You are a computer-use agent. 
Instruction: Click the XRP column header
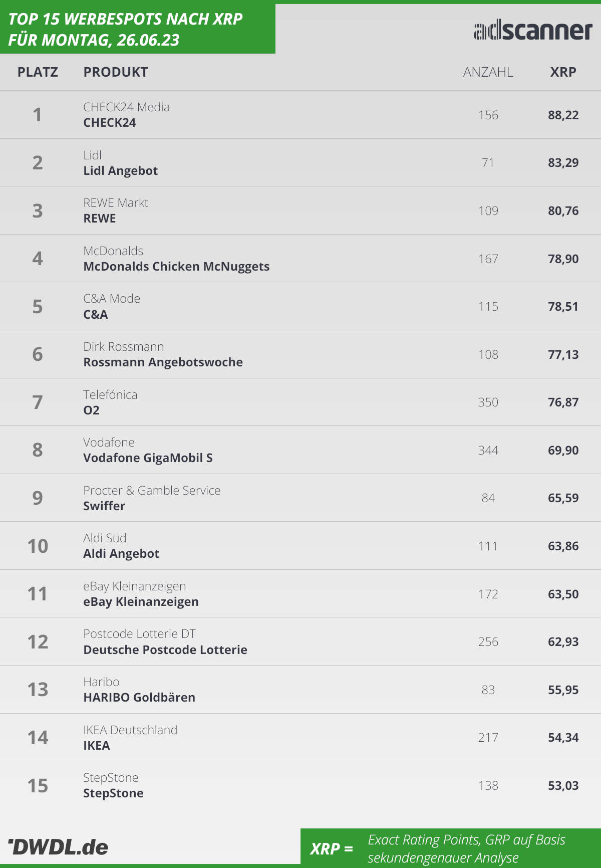click(563, 72)
